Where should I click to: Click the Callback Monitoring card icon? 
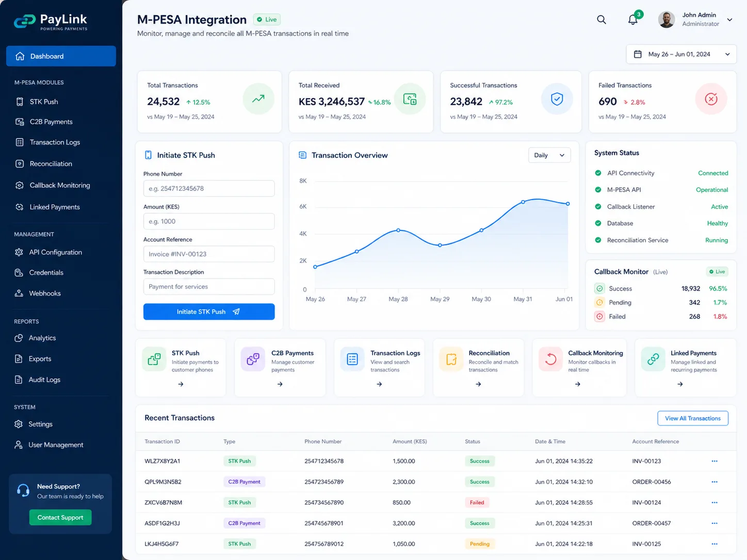coord(550,359)
